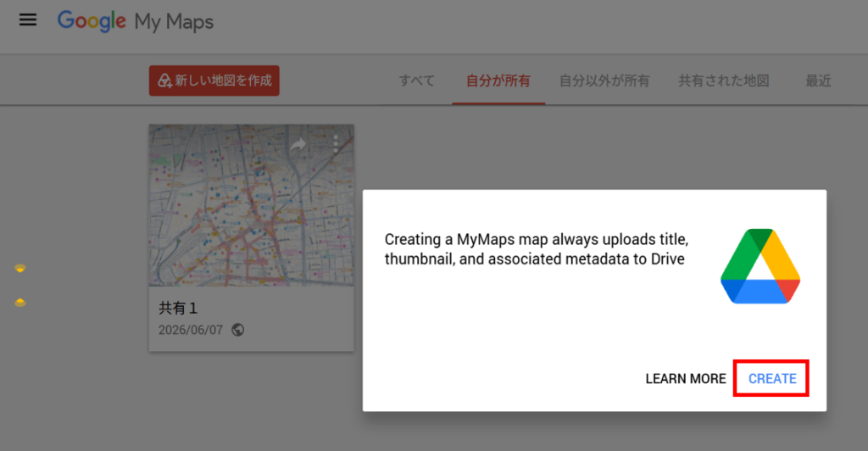Viewport: 868px width, 451px height.
Task: Open the three-dot menu on 共有 1 card
Action: tap(336, 144)
